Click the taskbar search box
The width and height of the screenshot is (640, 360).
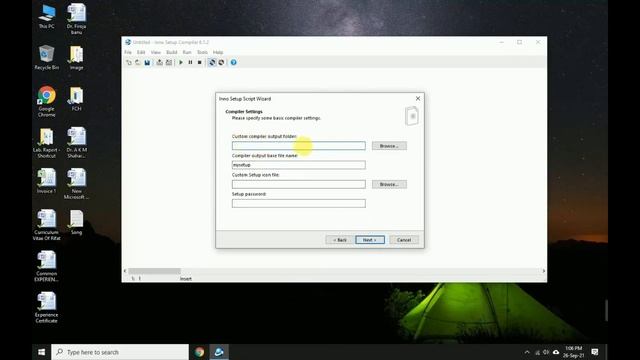coord(120,352)
